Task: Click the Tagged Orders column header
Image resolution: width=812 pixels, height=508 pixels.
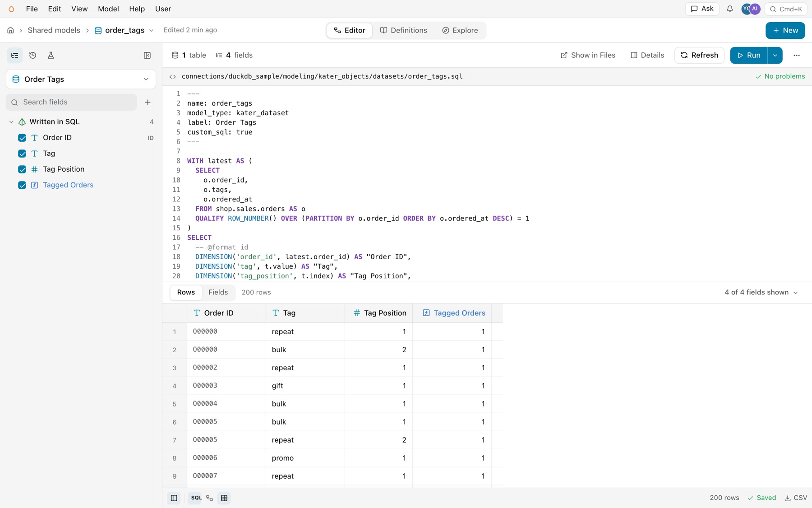Action: click(x=452, y=313)
